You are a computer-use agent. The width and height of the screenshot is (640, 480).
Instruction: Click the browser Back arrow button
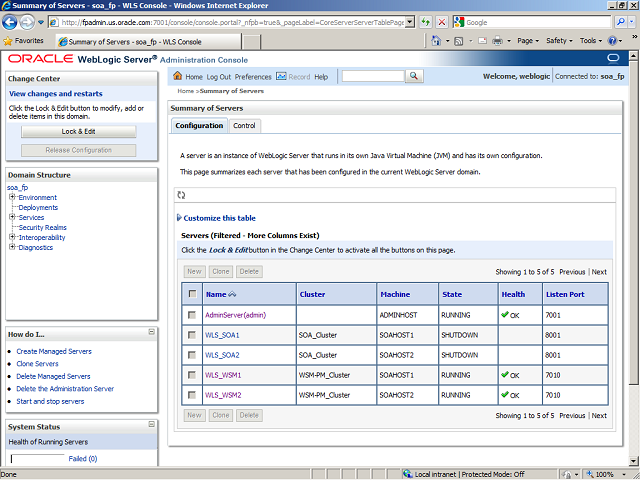[11, 22]
